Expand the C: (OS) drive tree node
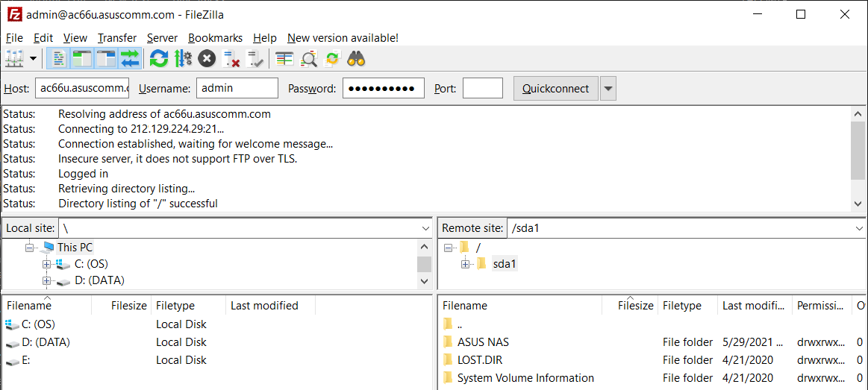The height and width of the screenshot is (390, 868). 46,264
